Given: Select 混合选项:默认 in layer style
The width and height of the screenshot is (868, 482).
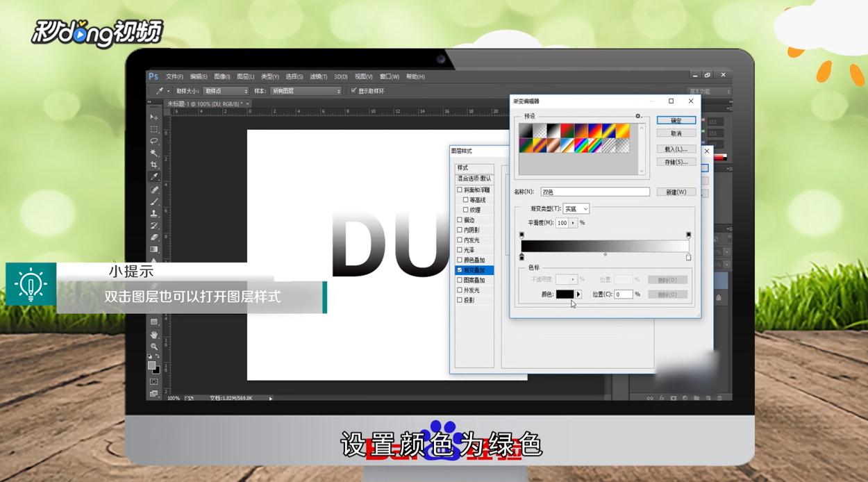Looking at the screenshot, I should [474, 178].
